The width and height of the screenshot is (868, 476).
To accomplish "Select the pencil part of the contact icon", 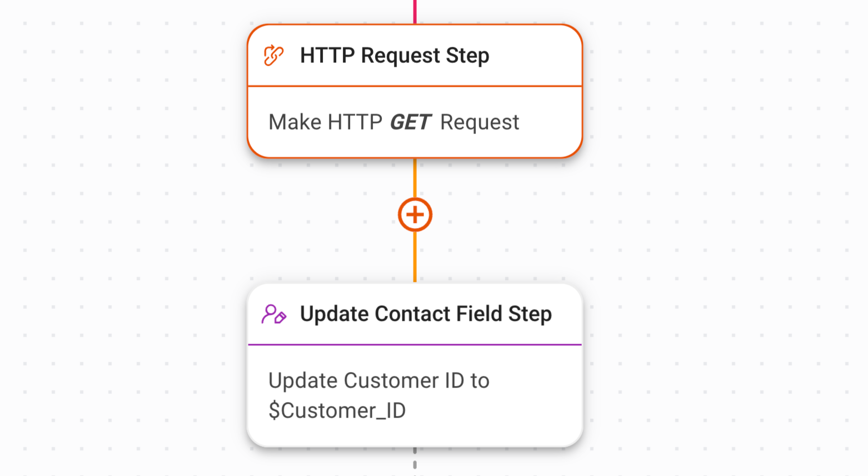I will click(280, 317).
